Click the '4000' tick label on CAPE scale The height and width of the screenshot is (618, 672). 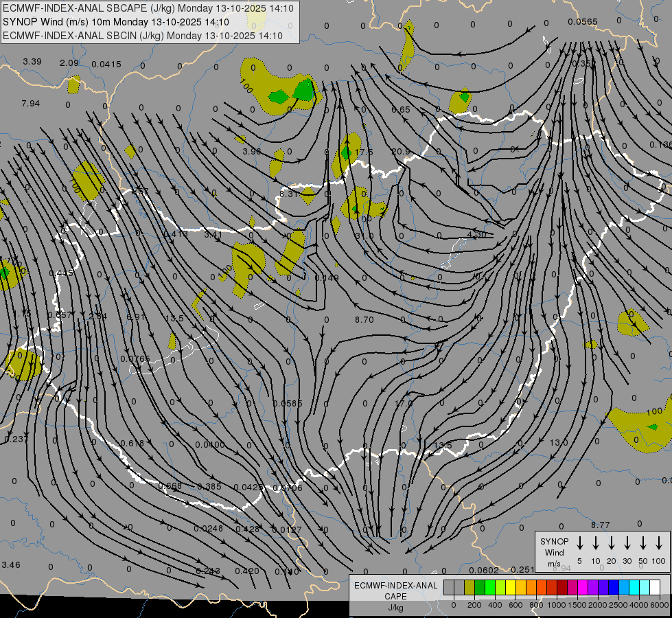point(639,605)
